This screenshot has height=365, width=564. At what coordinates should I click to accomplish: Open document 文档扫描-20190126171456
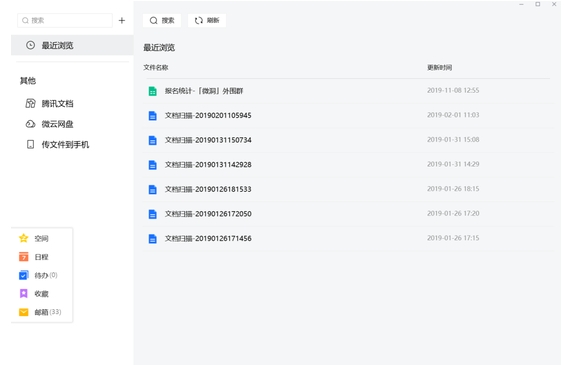tap(346, 238)
